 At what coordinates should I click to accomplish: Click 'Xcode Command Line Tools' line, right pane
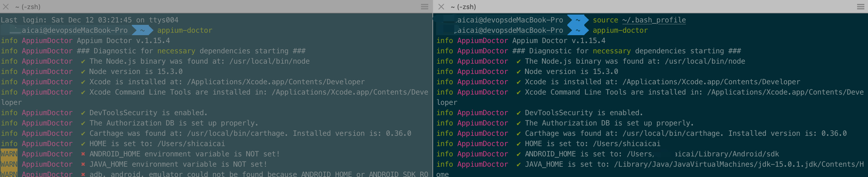click(x=694, y=92)
